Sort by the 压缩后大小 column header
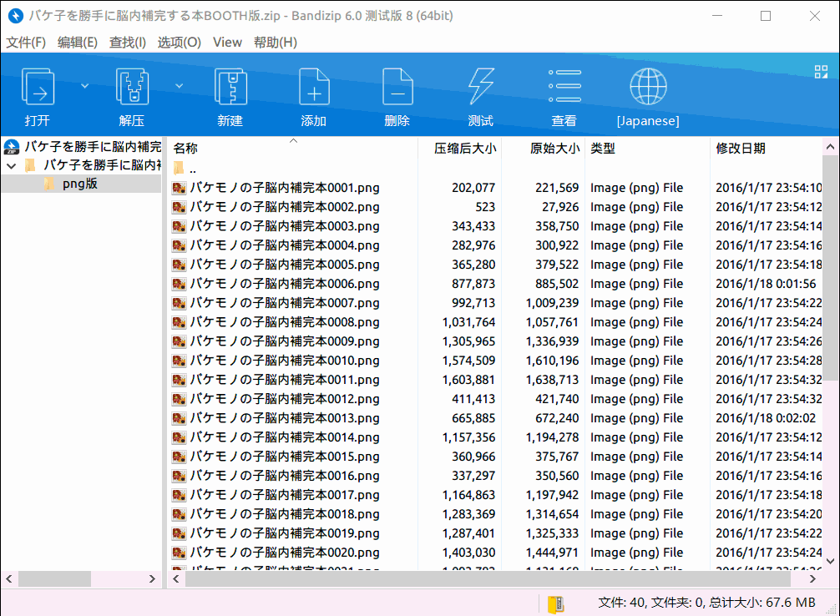 coord(465,149)
